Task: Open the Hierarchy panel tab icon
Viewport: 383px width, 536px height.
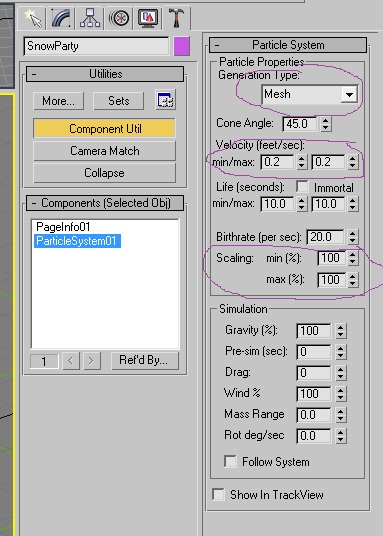Action: coord(90,18)
